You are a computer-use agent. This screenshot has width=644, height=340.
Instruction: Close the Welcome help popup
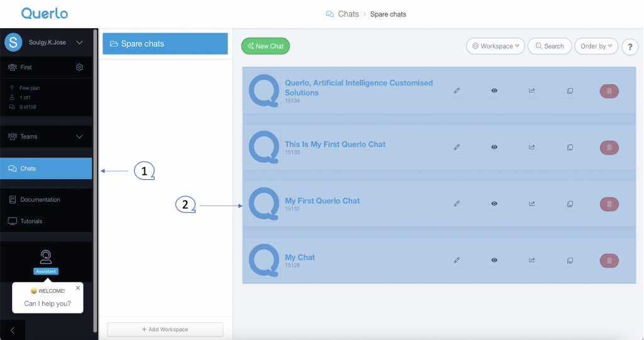77,288
